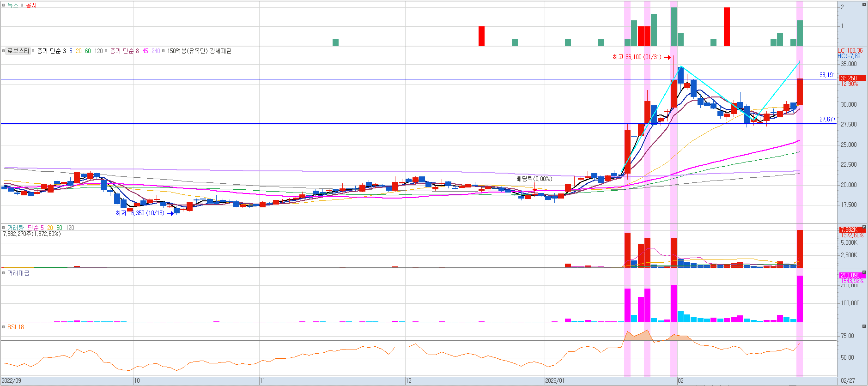
Task: Click the 거래량 indicator label
Action: coord(16,228)
